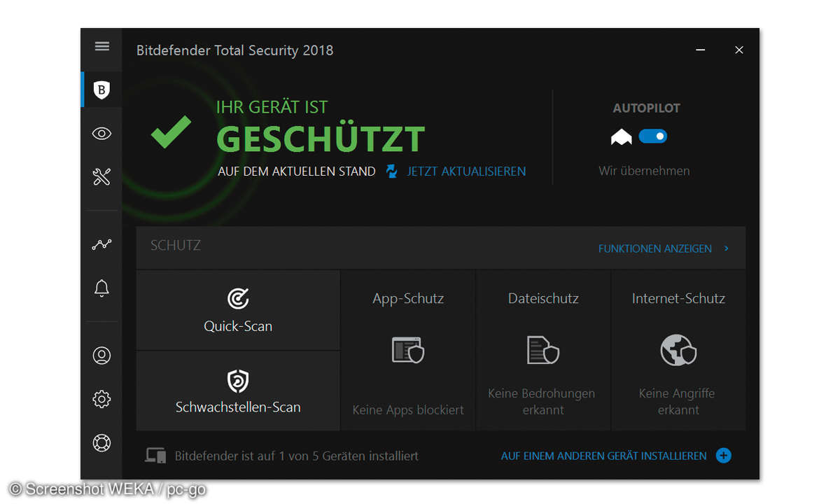Click JETZT AKTUALISIEREN link
The width and height of the screenshot is (840, 504).
466,171
